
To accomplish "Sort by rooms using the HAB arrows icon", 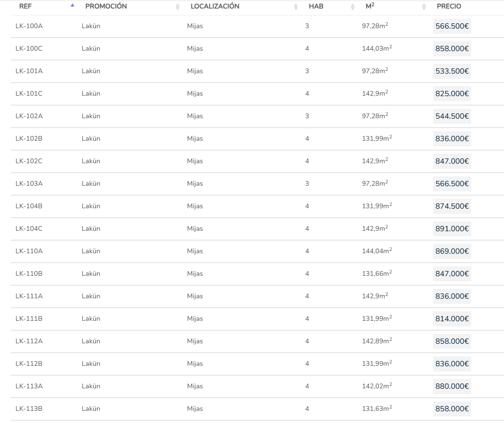I will tap(352, 7).
